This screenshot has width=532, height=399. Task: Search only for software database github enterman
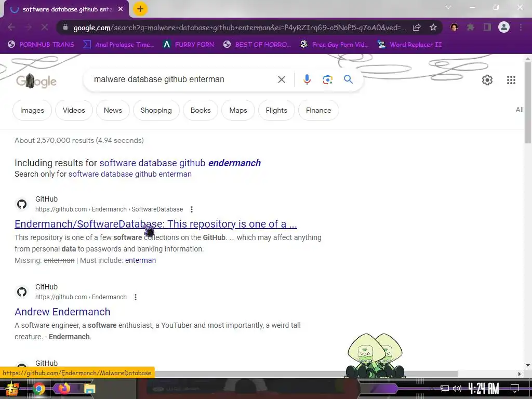(x=130, y=174)
